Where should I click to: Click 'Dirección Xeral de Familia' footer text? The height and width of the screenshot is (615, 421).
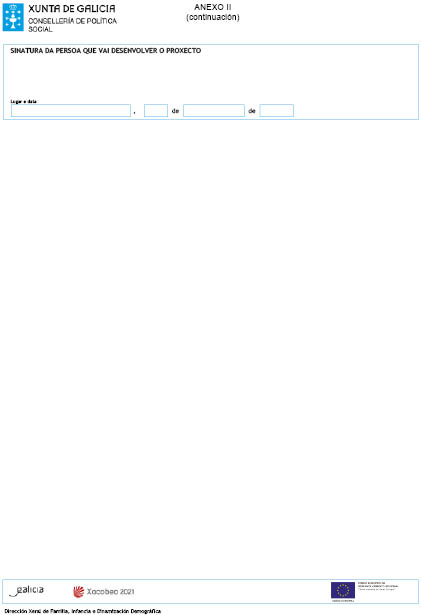(x=82, y=611)
